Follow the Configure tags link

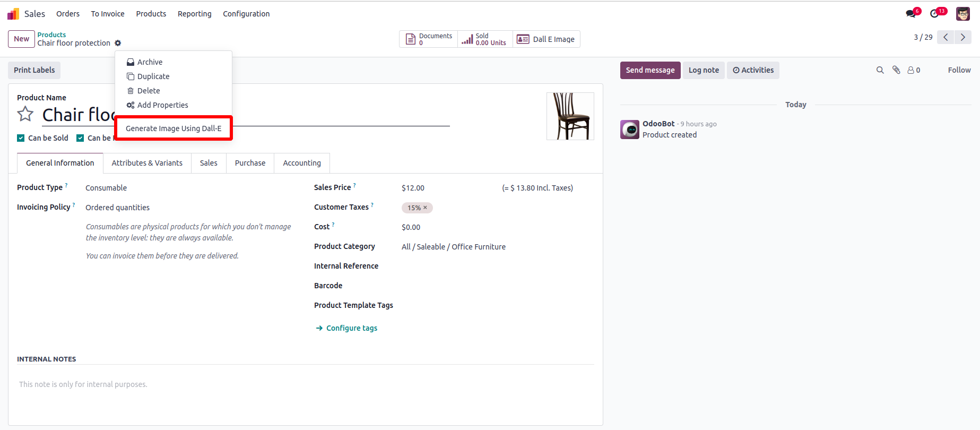[351, 328]
